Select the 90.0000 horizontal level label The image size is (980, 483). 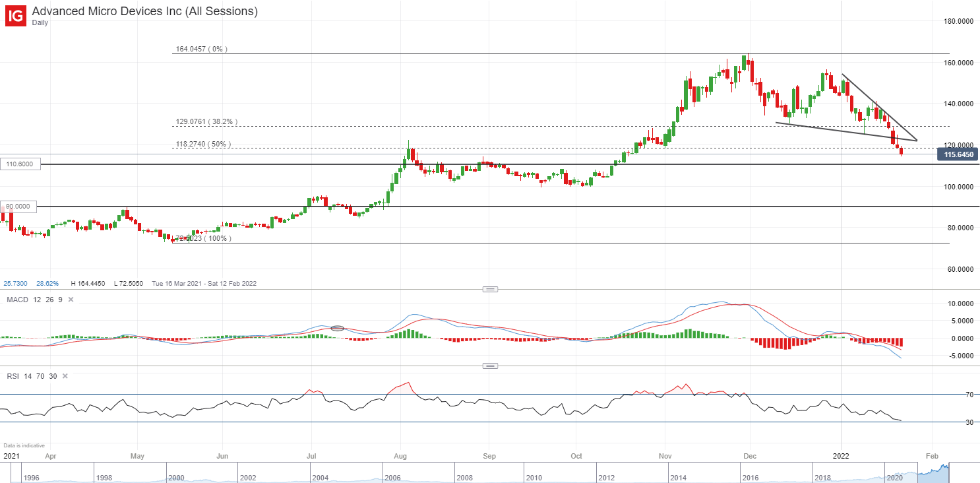pyautogui.click(x=18, y=206)
